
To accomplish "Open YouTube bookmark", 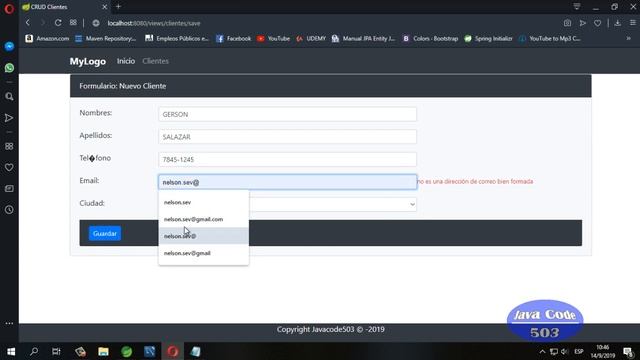I will pyautogui.click(x=273, y=38).
